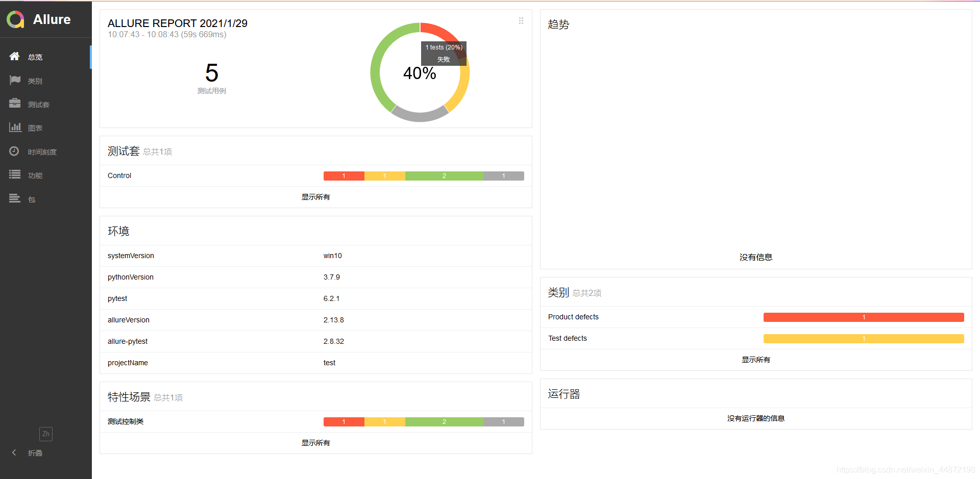Go to the 测试套 menu item
980x479 pixels.
pos(46,104)
